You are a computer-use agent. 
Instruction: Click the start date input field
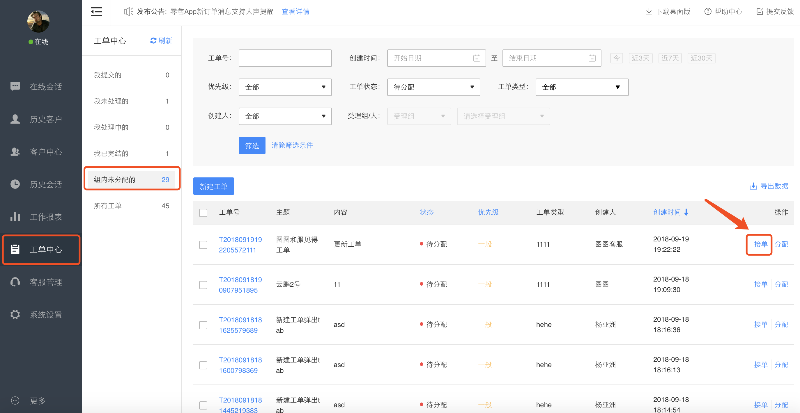click(436, 58)
